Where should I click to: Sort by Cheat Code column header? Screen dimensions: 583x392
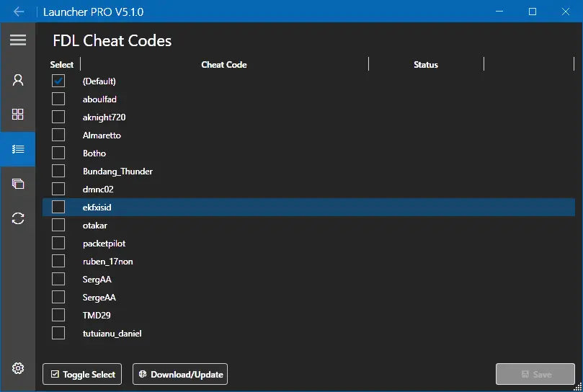coord(224,65)
